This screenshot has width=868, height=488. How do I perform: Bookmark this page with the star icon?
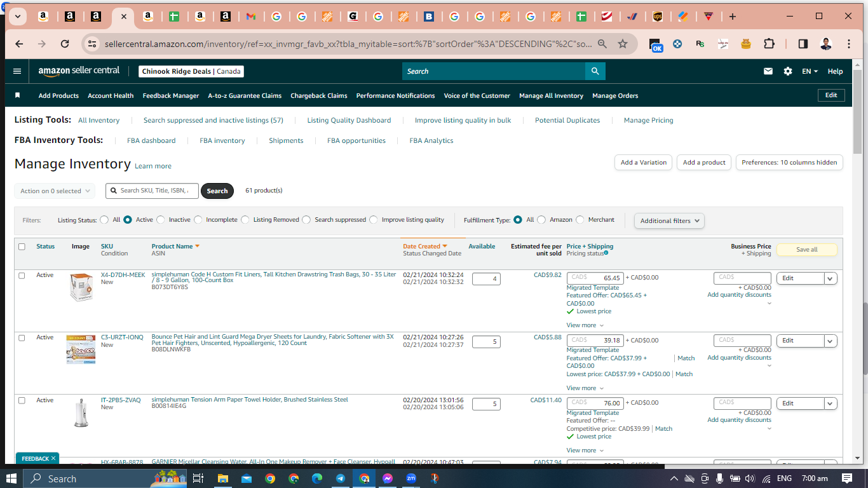click(x=623, y=44)
